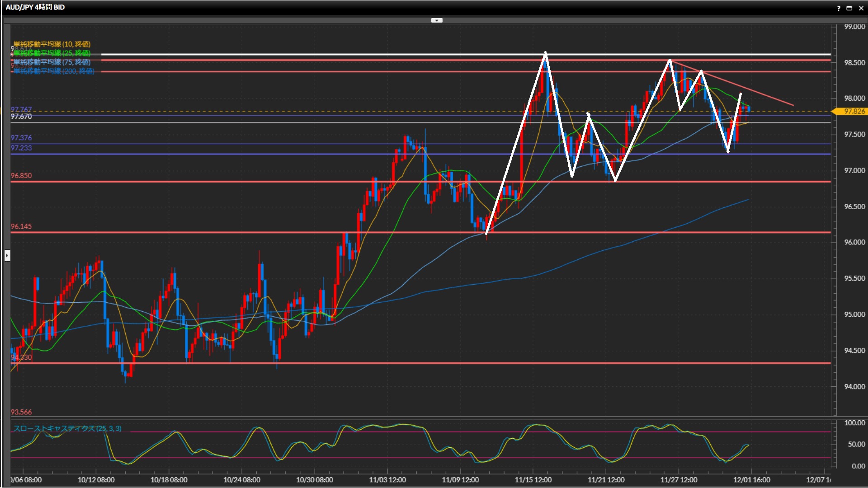Viewport: 868px width, 488px height.
Task: Expand the top toolbar dropdown arrow
Action: pos(437,20)
